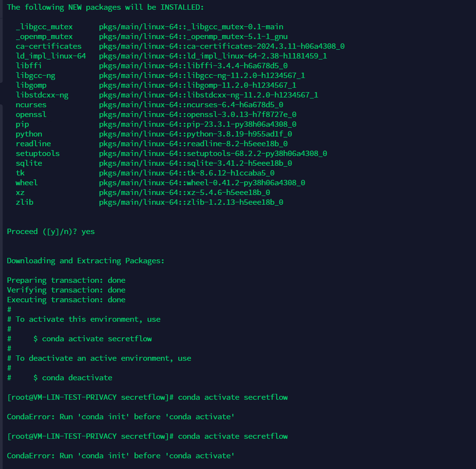The width and height of the screenshot is (476, 469).
Task: Click the "Executing transaction: done" line
Action: point(66,300)
